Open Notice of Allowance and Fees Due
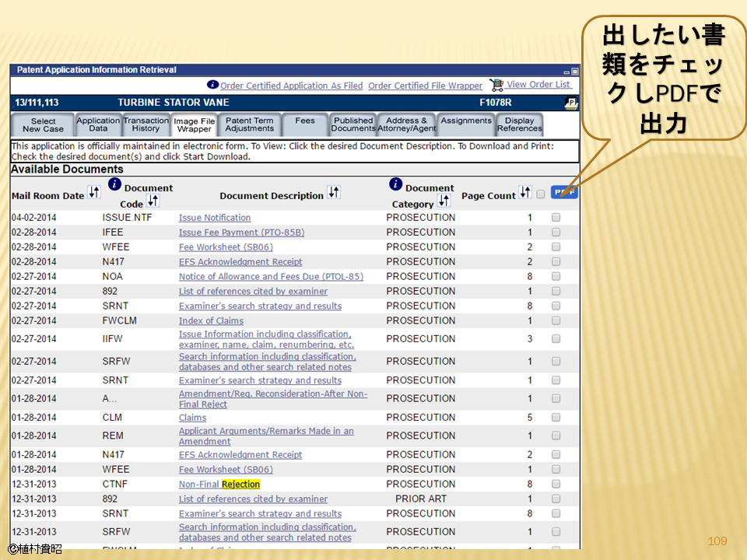 [271, 277]
